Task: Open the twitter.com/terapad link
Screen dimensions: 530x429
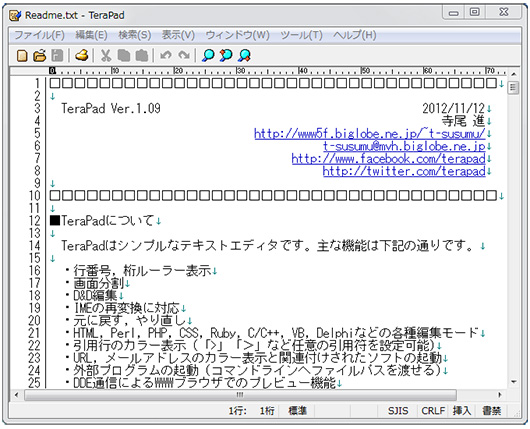Action: 404,171
